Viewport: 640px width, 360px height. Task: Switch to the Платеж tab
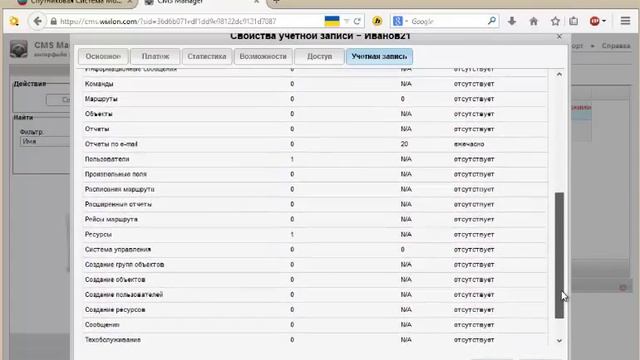click(x=155, y=56)
